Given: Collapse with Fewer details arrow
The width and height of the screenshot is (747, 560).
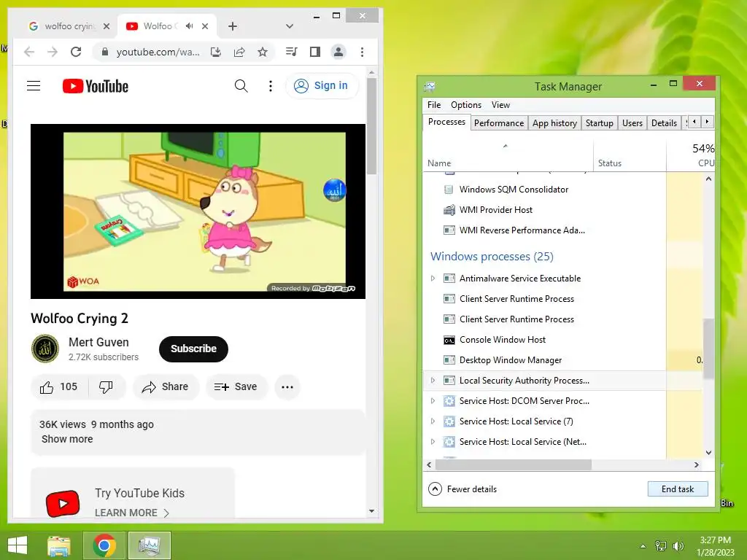Looking at the screenshot, I should pos(435,489).
